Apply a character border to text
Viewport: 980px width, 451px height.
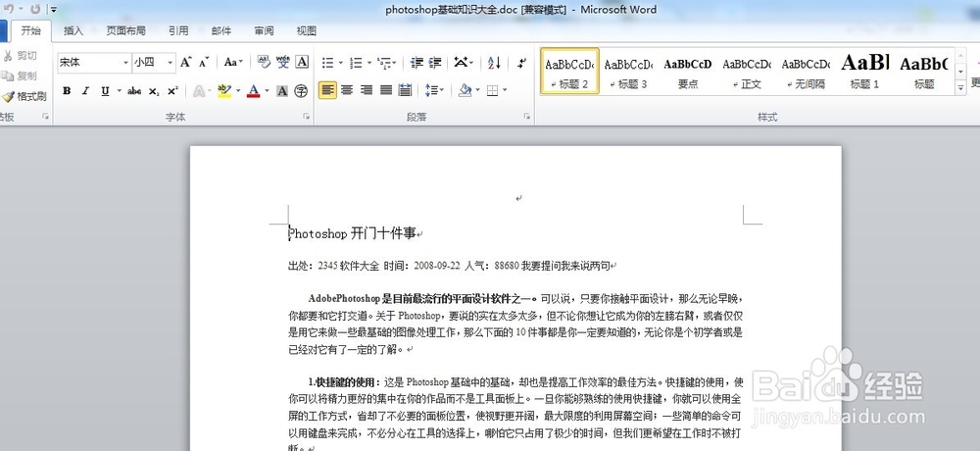click(x=302, y=62)
